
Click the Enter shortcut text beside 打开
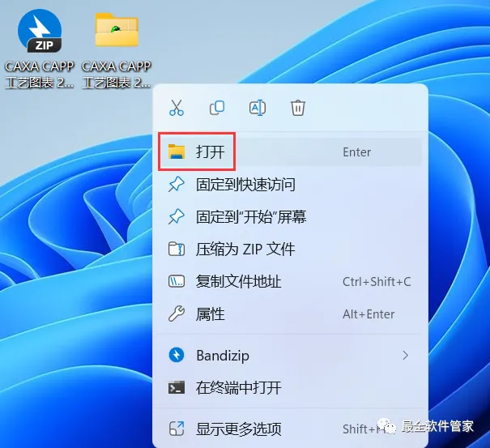click(357, 152)
